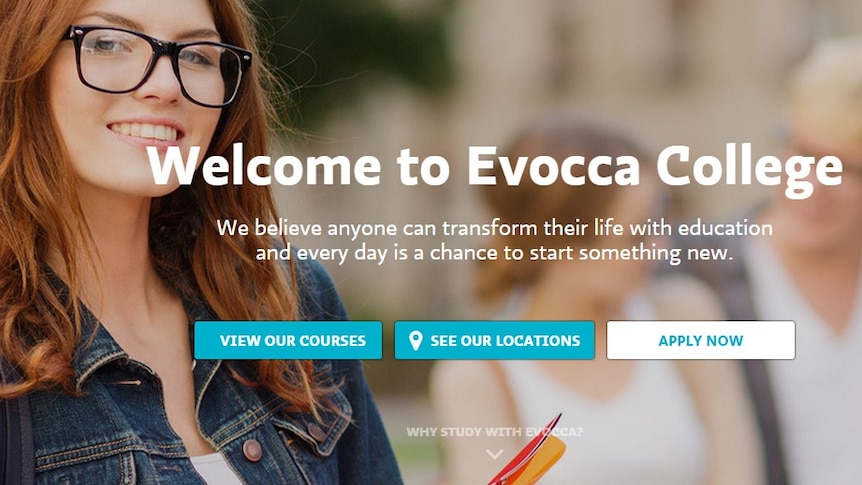This screenshot has height=485, width=862.
Task: Click the denim jacket collar
Action: pyautogui.click(x=93, y=352)
